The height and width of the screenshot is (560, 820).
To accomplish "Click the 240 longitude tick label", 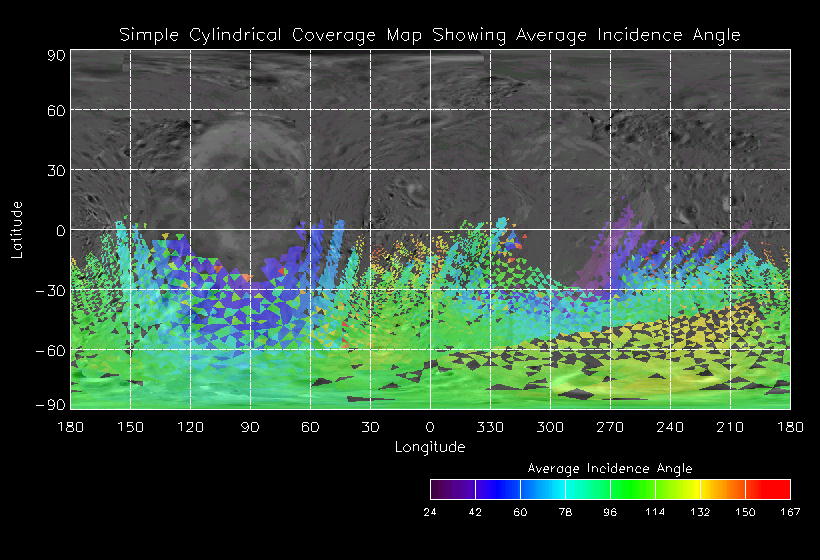I will click(670, 427).
